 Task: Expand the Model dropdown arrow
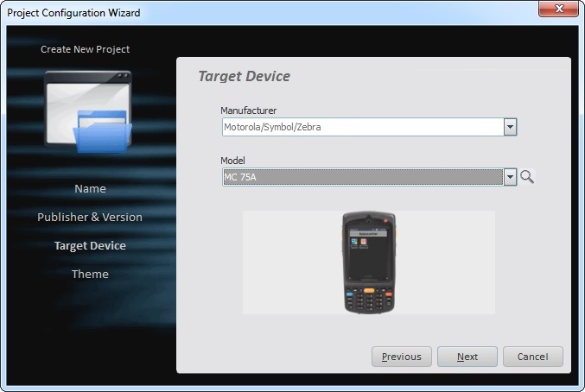click(510, 177)
